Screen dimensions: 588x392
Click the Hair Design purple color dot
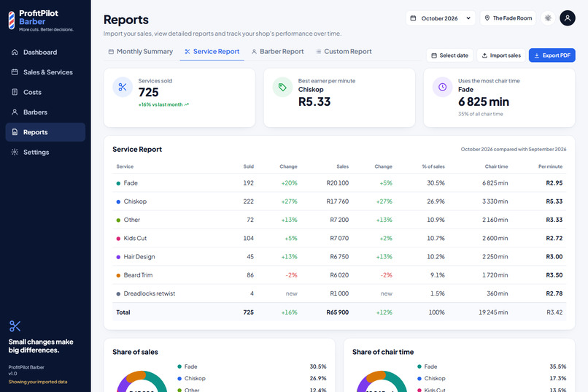click(118, 257)
